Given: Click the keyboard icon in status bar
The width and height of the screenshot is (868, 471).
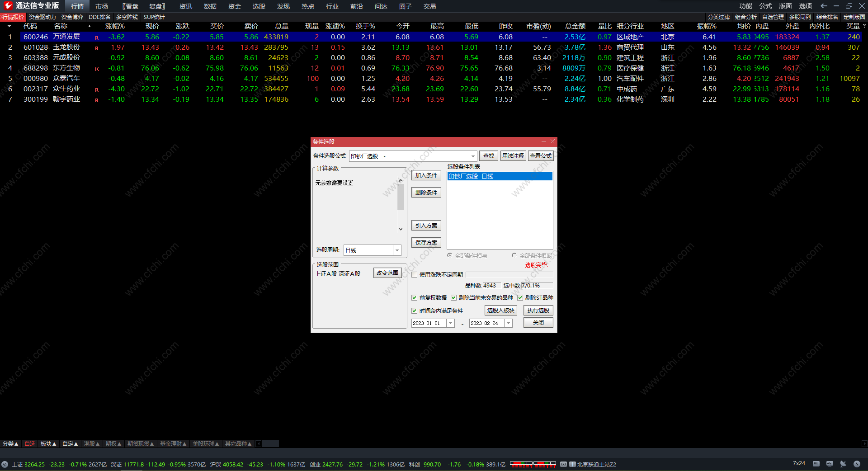Looking at the screenshot, I should click(x=816, y=464).
